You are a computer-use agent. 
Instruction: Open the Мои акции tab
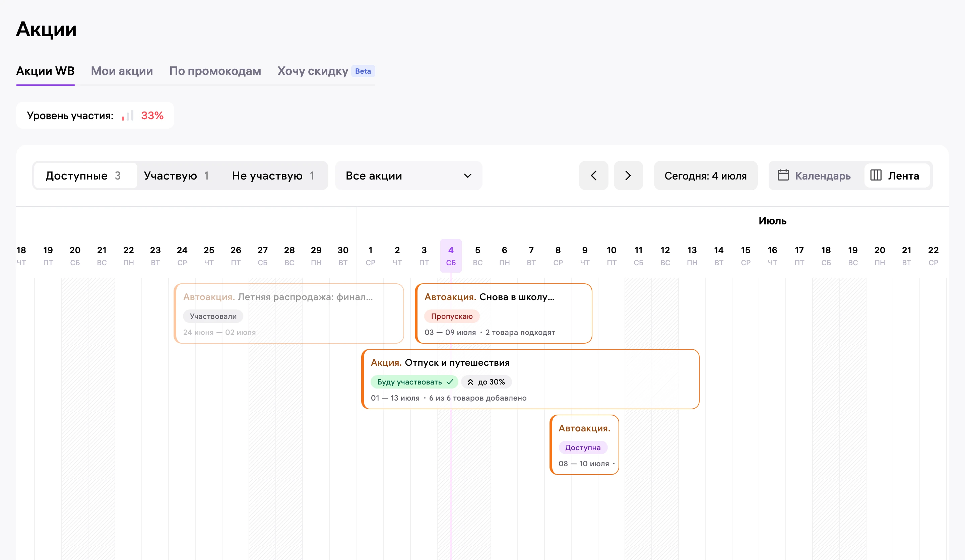tap(122, 71)
